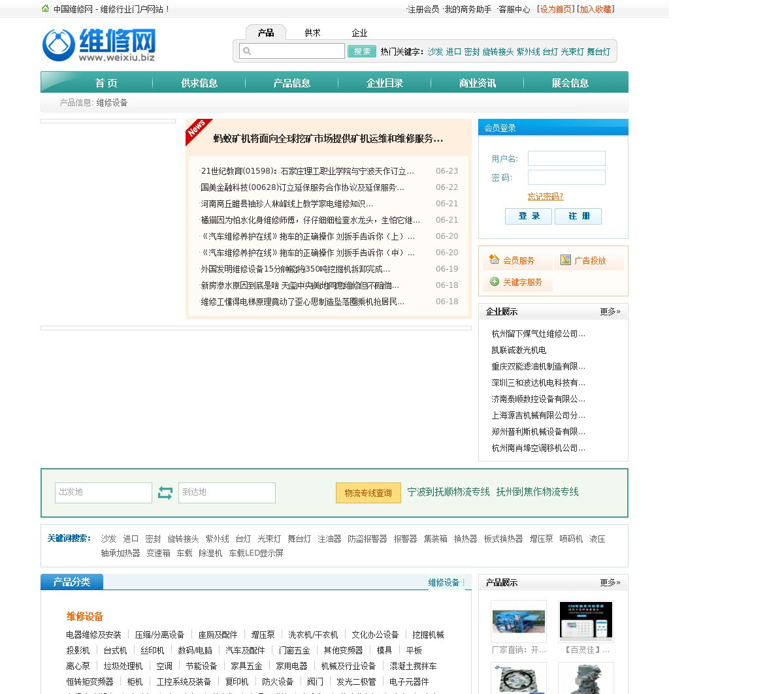Focus the keyword search input field
The width and height of the screenshot is (784, 694).
pyautogui.click(x=292, y=51)
